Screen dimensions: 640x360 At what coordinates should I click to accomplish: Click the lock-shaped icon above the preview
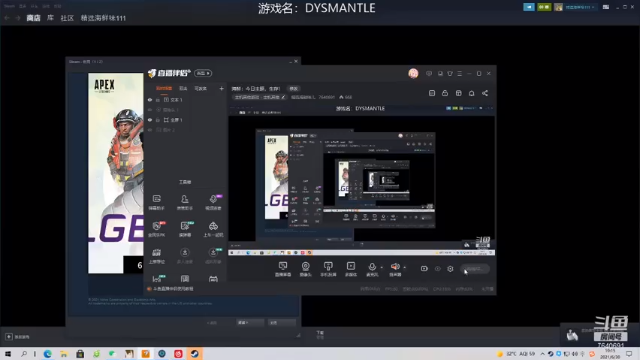[x=445, y=93]
